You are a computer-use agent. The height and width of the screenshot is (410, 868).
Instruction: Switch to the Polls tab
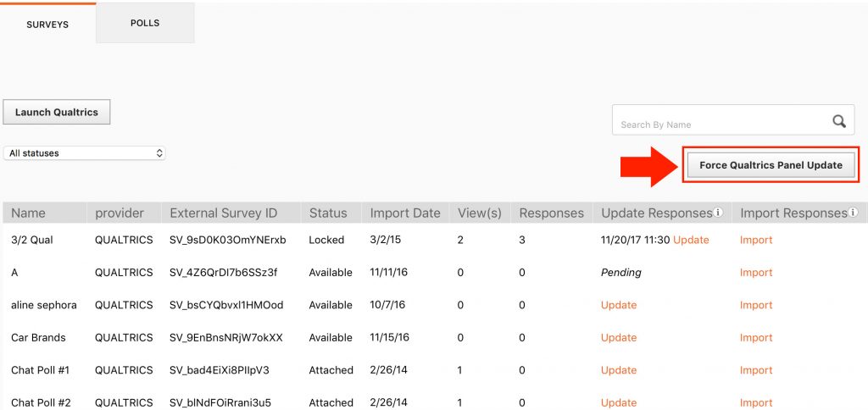pyautogui.click(x=145, y=23)
